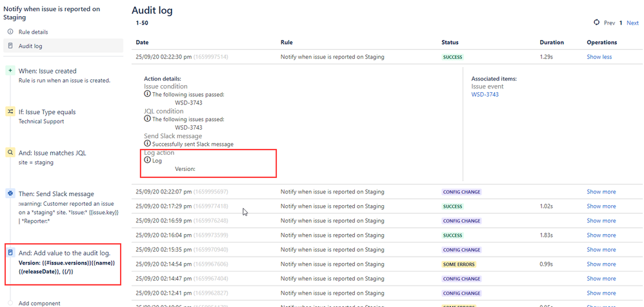Expand the 02:17:29 pm SUCCESS entry
Screen dimensions: 644x307
[x=601, y=206]
